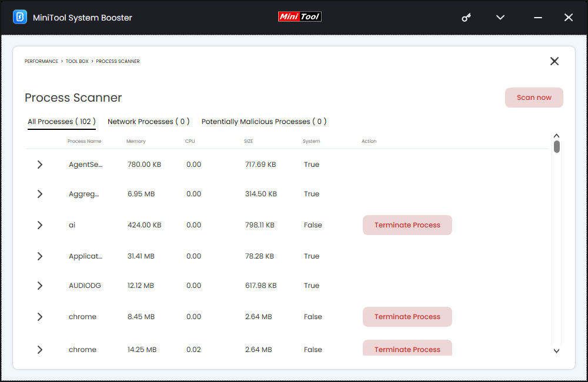Click memory value 6.95 MB
Viewport: 588px width, 382px height.
tap(141, 194)
